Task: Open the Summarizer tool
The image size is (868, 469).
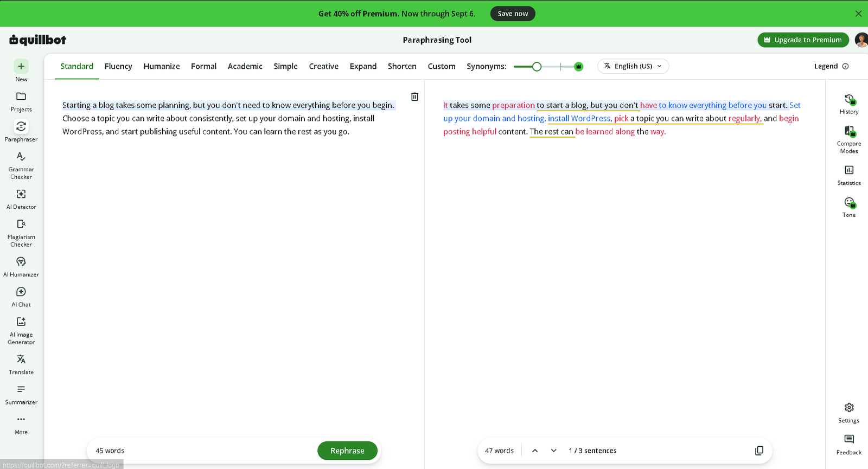Action: (x=21, y=395)
